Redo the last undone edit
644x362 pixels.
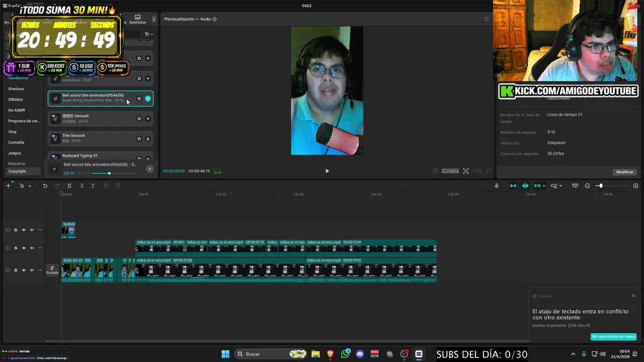point(57,186)
